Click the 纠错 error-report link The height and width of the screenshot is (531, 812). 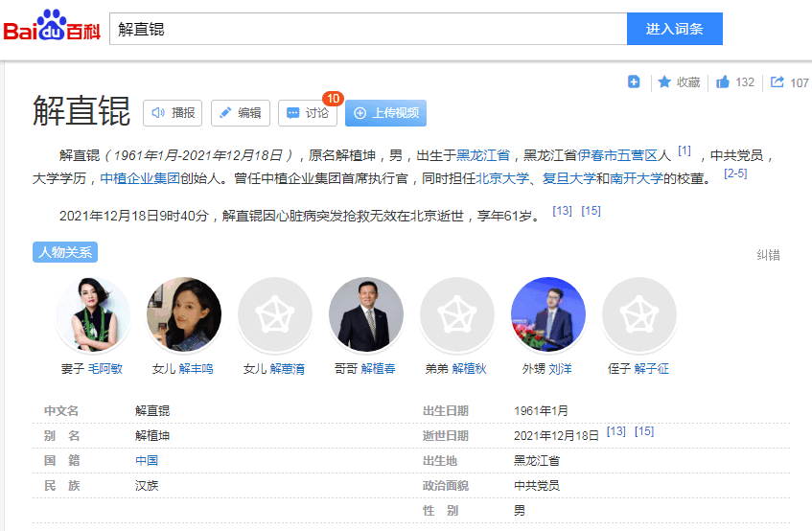tap(768, 255)
